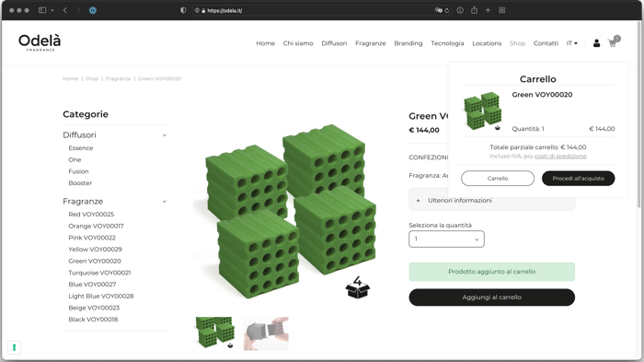Expand Ulteriori informazioni section
644x362 pixels.
[x=491, y=200]
